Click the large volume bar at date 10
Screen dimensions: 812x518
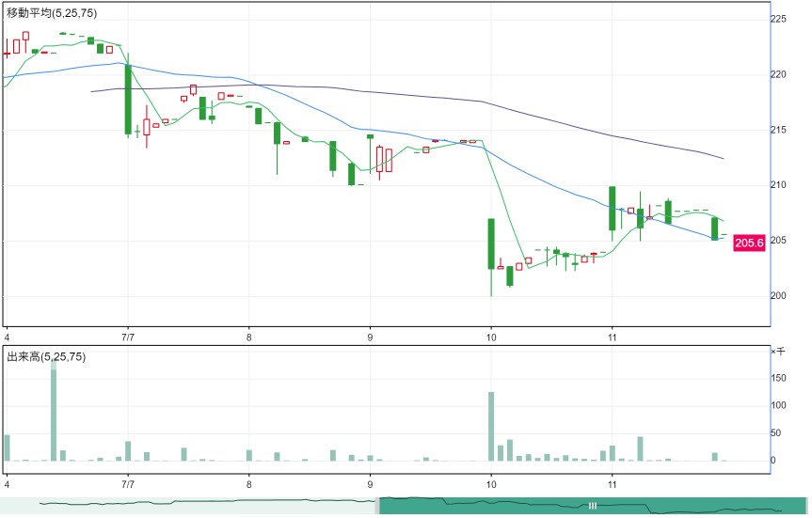(x=491, y=427)
